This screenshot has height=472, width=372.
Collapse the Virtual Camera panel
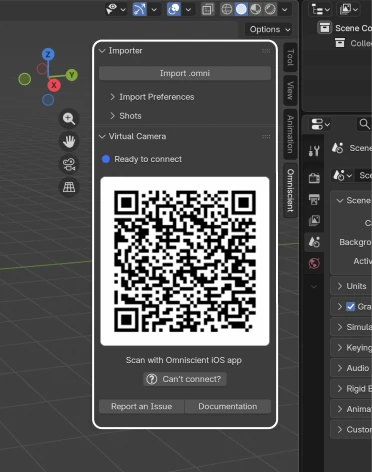point(102,136)
